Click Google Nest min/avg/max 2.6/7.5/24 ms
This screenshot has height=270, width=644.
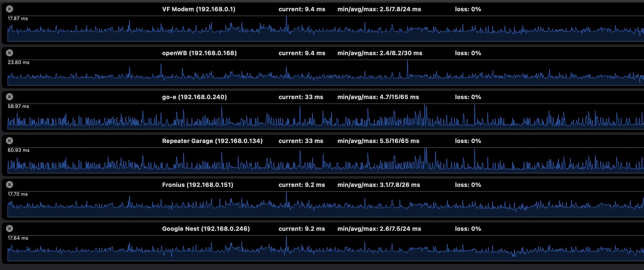click(x=379, y=229)
